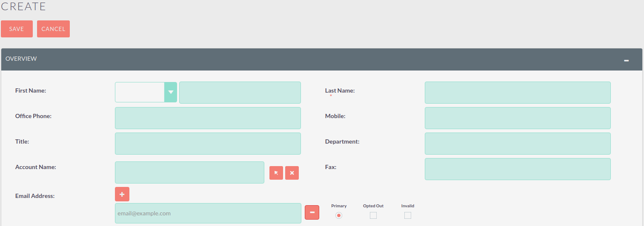Save the new record
The height and width of the screenshot is (226, 644).
coord(17,29)
